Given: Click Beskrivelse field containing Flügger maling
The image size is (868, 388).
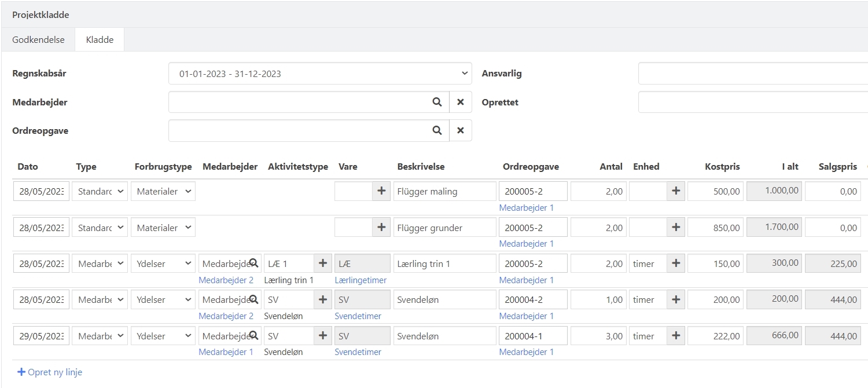Looking at the screenshot, I should tap(444, 191).
